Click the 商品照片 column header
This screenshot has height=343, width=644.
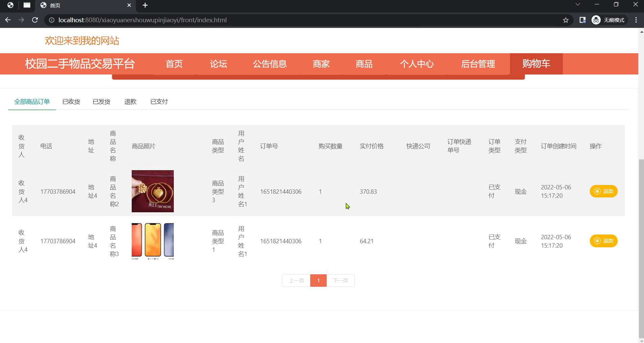[143, 146]
